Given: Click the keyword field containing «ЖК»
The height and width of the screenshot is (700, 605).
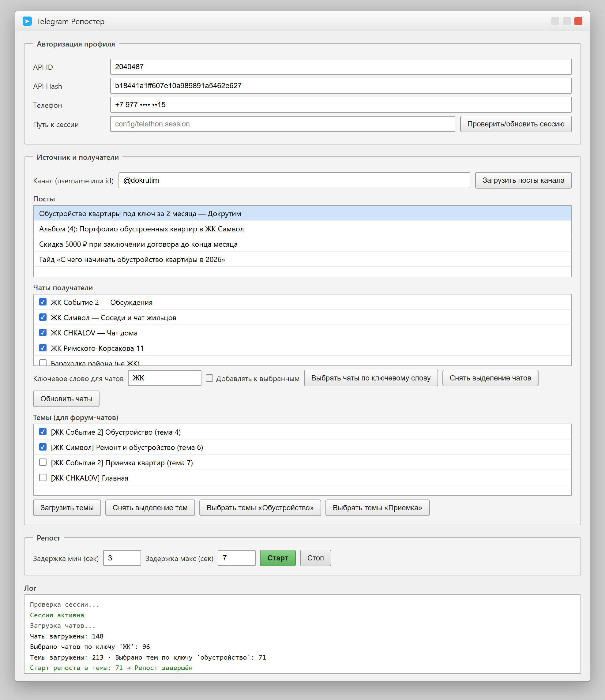Looking at the screenshot, I should (x=165, y=378).
